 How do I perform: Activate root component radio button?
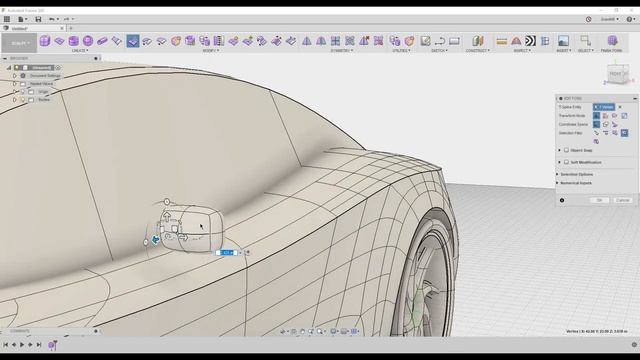tap(58, 68)
